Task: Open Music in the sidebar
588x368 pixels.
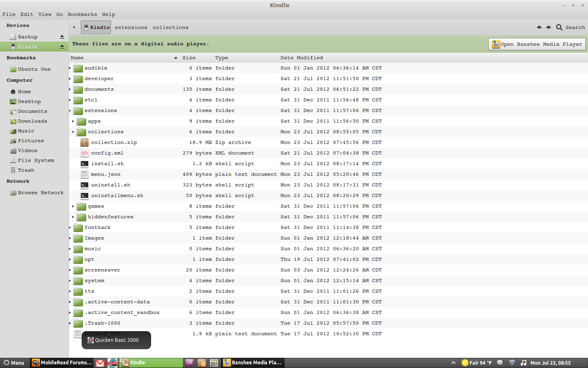Action: [x=22, y=131]
